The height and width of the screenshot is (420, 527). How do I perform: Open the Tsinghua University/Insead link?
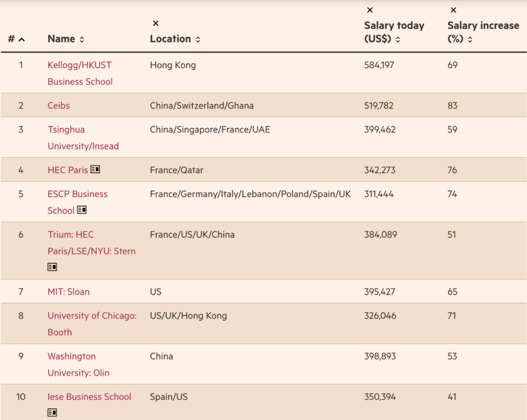click(83, 138)
